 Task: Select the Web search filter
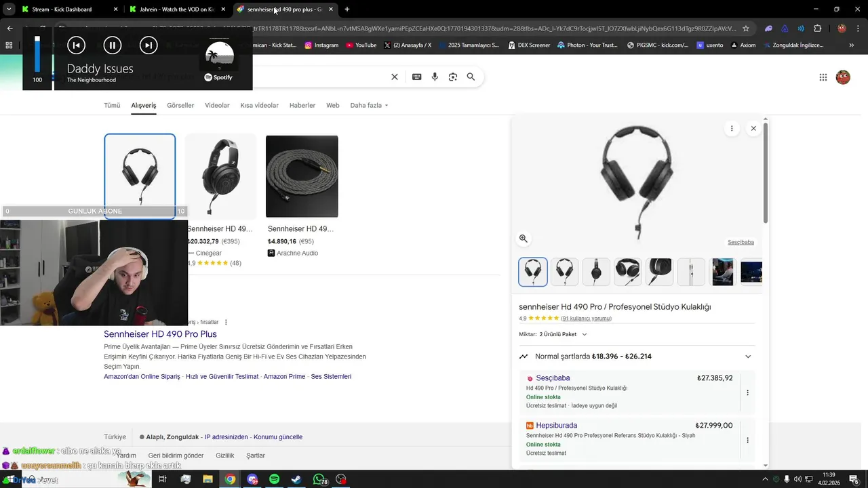point(332,106)
